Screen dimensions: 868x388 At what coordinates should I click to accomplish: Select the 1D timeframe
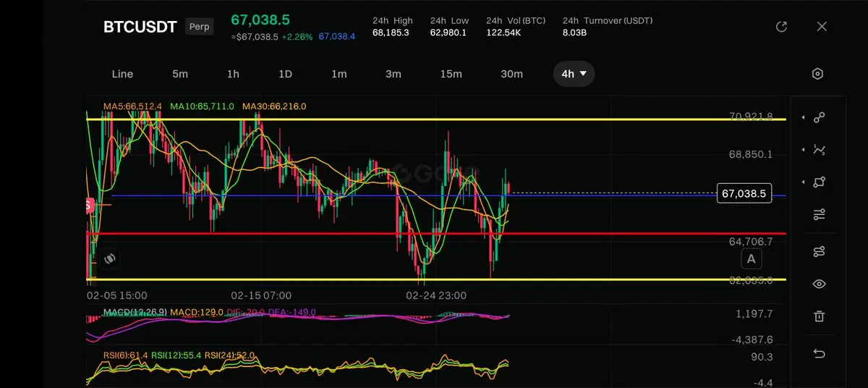[x=285, y=74]
